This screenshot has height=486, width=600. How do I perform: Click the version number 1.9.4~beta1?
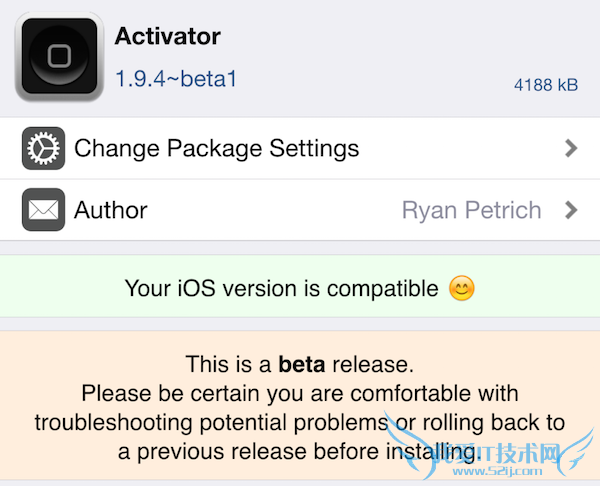(x=176, y=77)
